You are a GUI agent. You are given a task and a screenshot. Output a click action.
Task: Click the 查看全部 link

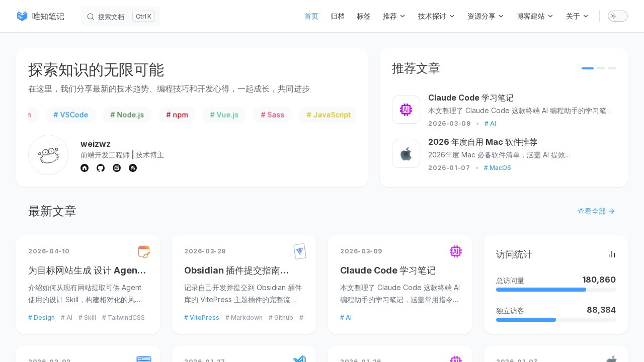click(596, 211)
